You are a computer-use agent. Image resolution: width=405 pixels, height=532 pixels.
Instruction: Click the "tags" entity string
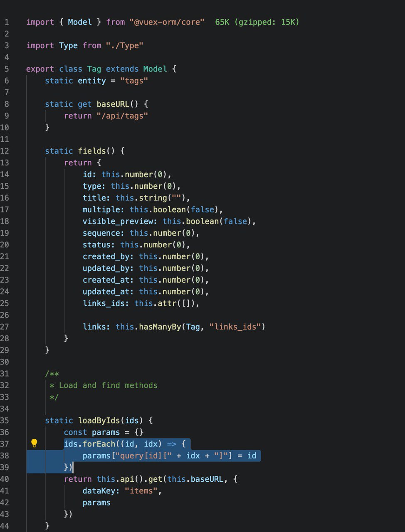(134, 81)
